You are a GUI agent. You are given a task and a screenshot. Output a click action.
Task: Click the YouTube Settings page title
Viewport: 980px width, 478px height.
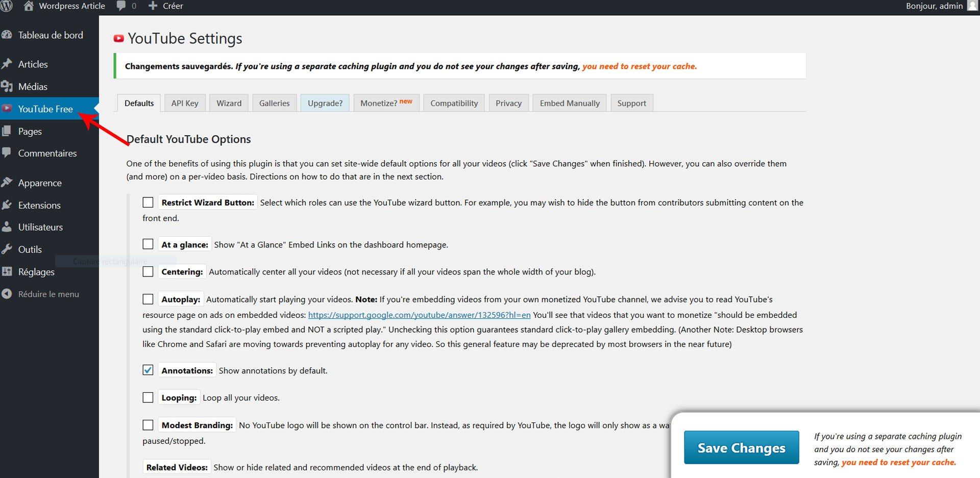[185, 38]
